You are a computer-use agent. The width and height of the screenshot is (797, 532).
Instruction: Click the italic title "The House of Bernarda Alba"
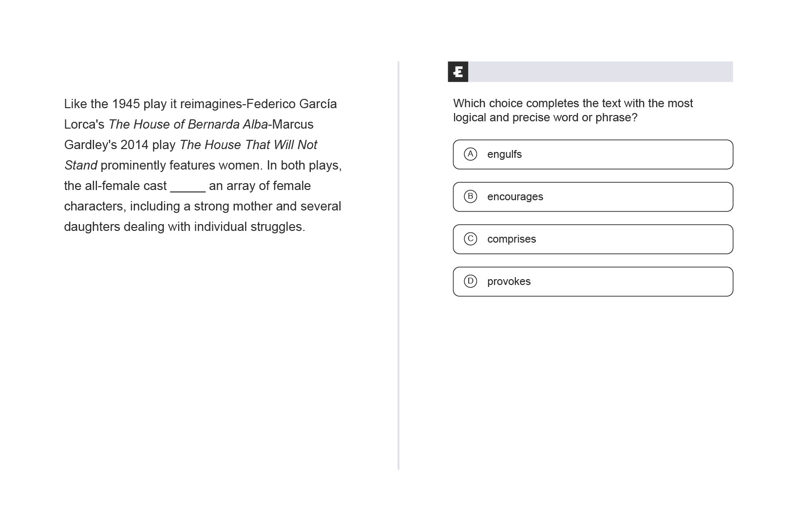[188, 125]
